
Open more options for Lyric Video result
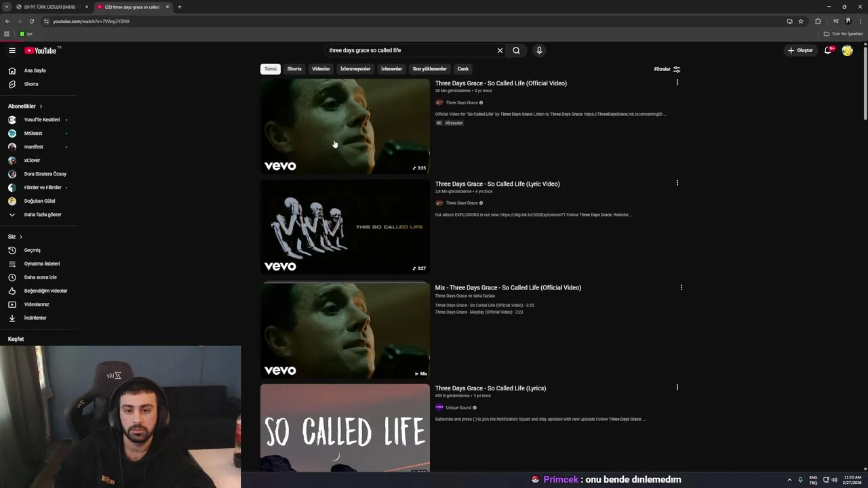[x=677, y=182]
